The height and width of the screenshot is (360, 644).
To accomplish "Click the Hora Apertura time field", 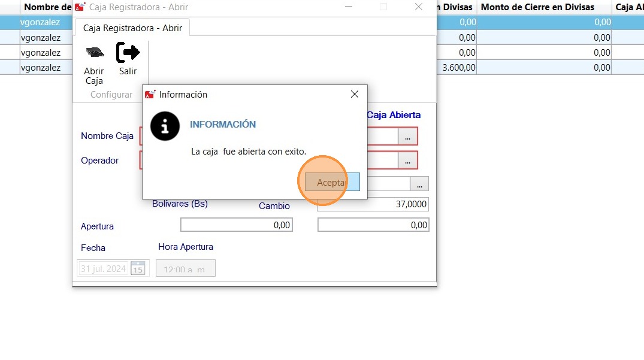I will tap(186, 268).
